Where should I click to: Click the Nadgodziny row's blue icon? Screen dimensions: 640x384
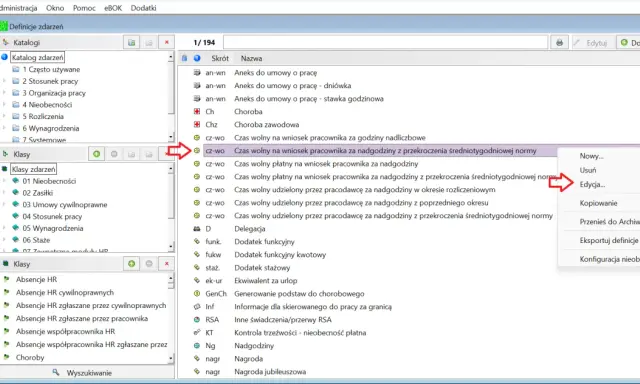[197, 346]
